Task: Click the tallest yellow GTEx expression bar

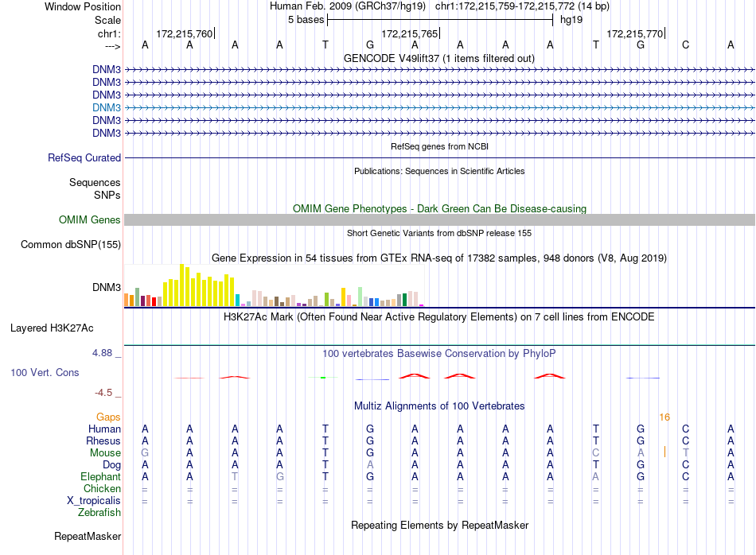Action: [x=181, y=285]
